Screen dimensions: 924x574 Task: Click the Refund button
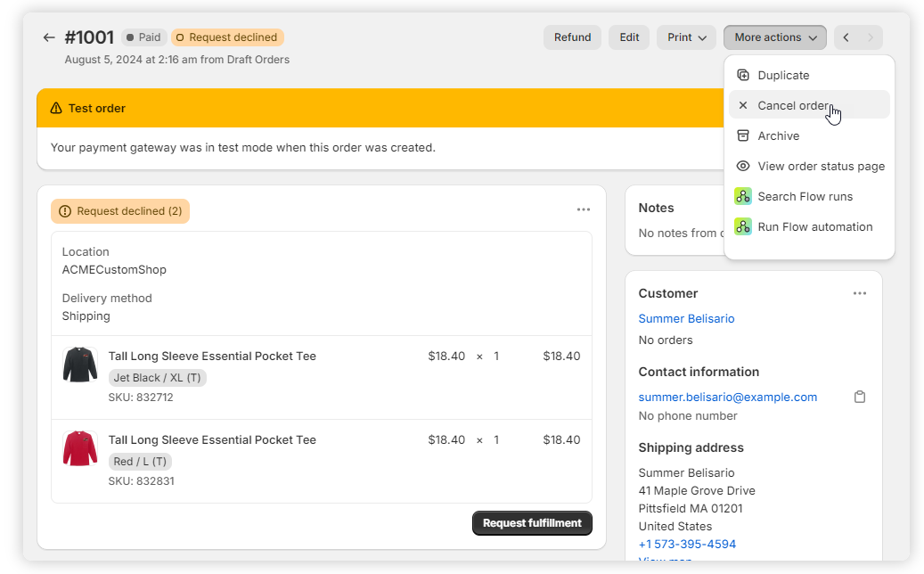[572, 37]
